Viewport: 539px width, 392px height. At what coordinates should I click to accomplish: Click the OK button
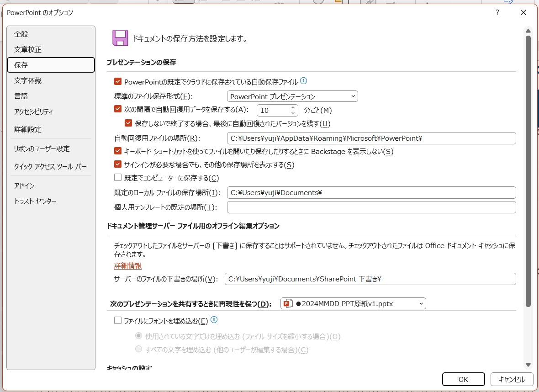[463, 379]
